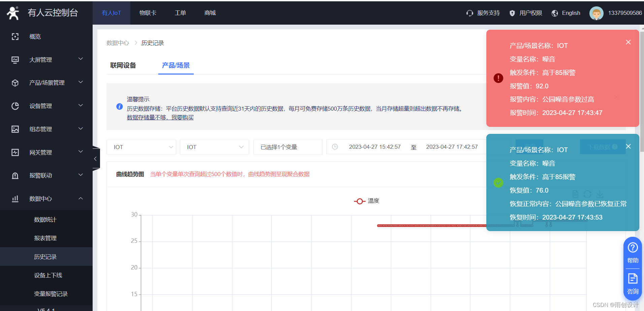Open the 商城 top menu

(x=210, y=13)
